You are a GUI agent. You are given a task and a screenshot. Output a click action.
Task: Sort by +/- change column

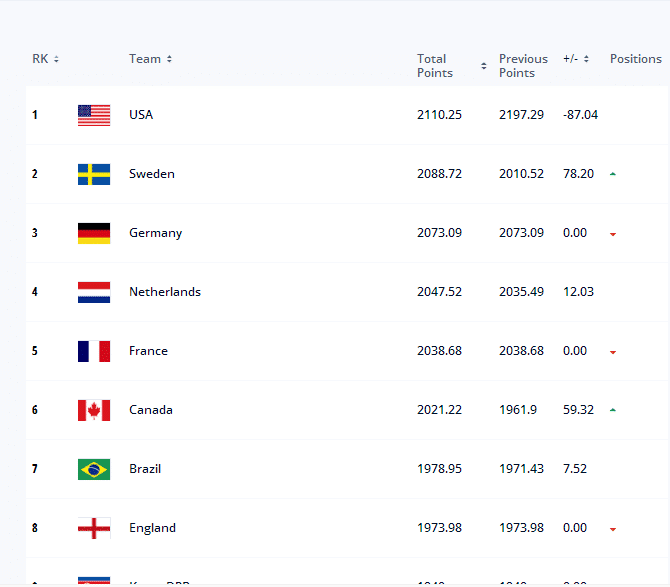pyautogui.click(x=575, y=59)
